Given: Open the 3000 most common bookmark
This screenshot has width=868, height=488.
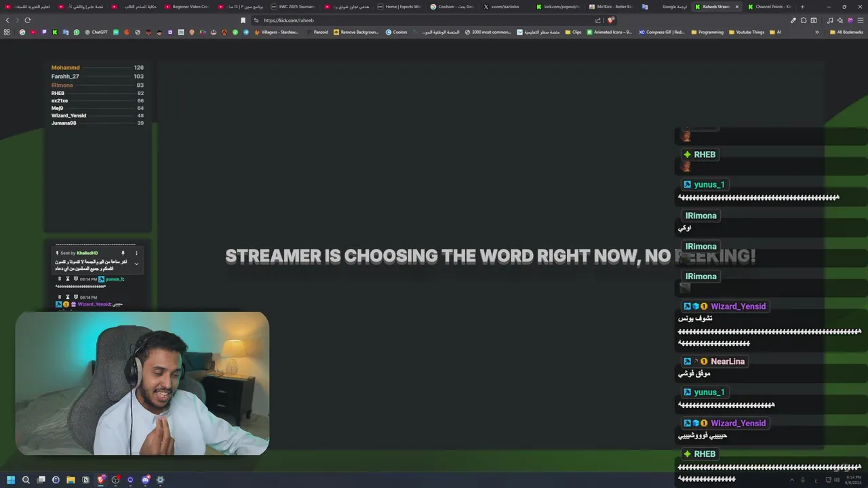Looking at the screenshot, I should (488, 32).
